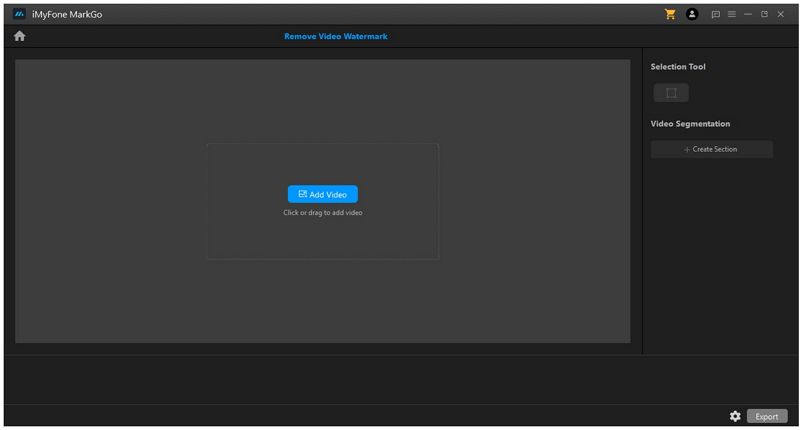Minimize the MarkGo window

[748, 14]
